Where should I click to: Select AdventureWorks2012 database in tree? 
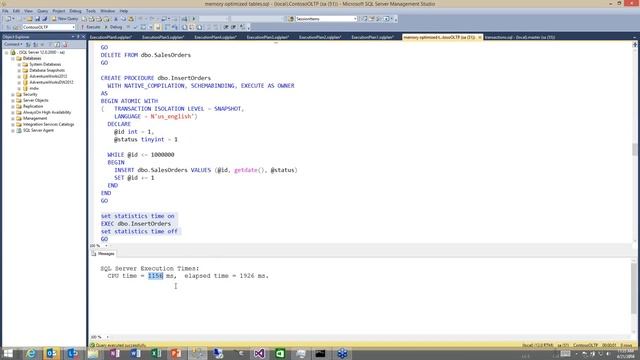coord(48,76)
